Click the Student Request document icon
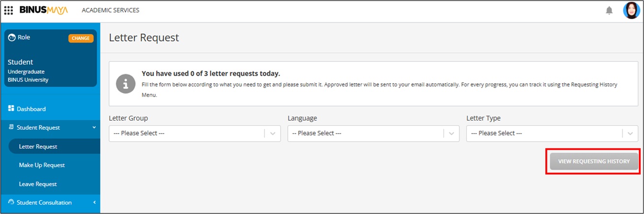Screen dimensions: 644x214 pyautogui.click(x=11, y=127)
